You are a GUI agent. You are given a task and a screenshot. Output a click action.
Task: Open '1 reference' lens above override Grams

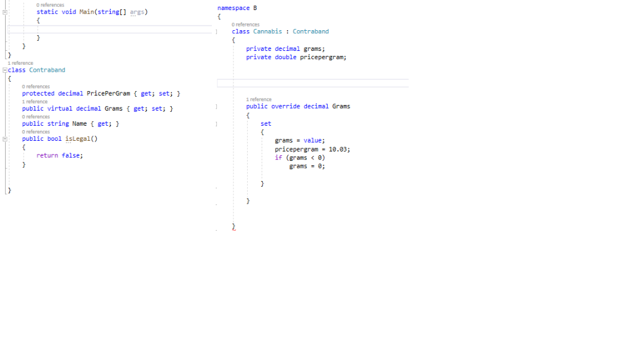point(258,100)
